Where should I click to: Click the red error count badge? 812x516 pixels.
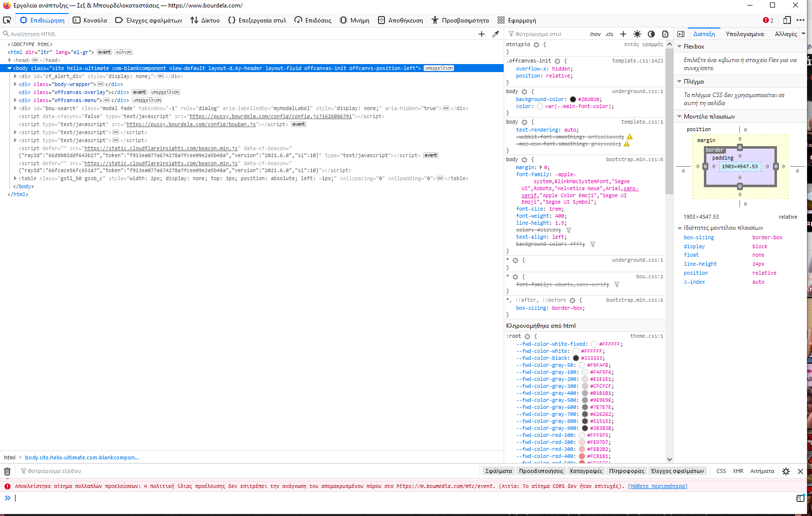tap(768, 21)
